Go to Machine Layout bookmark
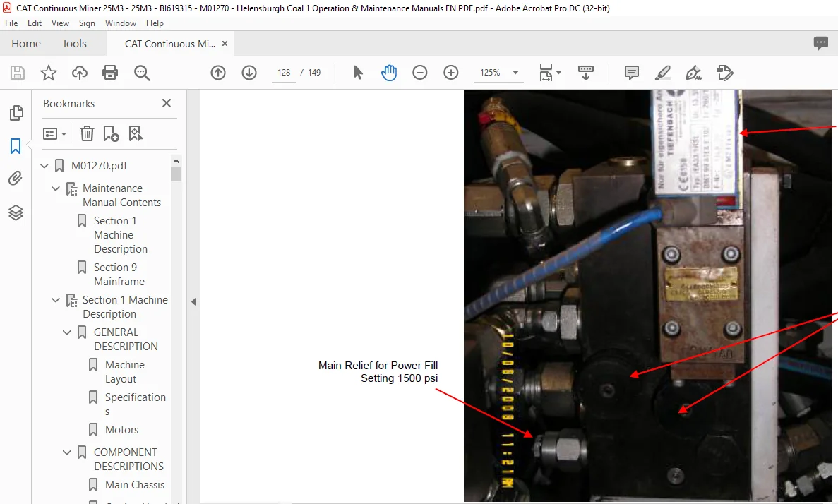The height and width of the screenshot is (504, 838). click(124, 371)
